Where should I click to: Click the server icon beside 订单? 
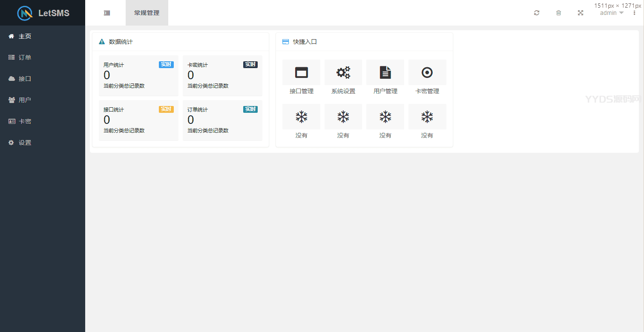click(11, 57)
